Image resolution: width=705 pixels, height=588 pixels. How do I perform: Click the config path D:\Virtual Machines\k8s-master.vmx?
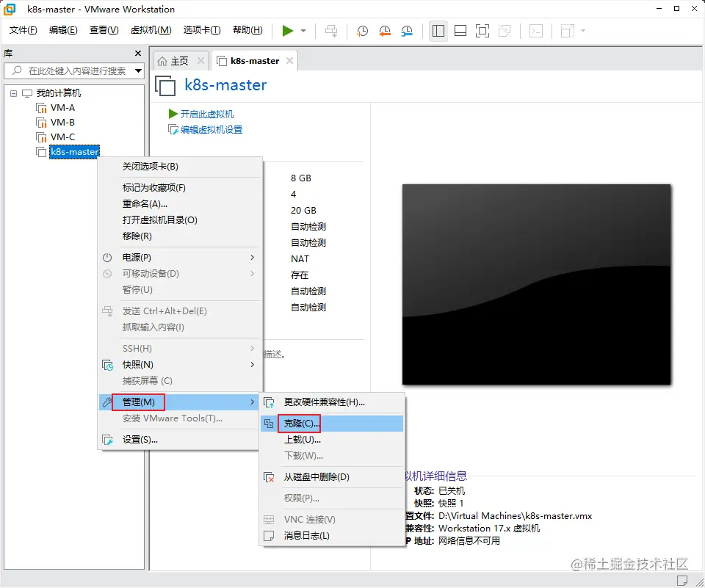516,516
